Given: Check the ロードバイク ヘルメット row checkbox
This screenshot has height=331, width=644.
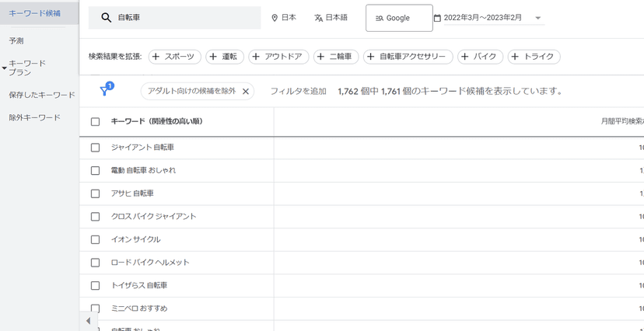Looking at the screenshot, I should [x=96, y=263].
